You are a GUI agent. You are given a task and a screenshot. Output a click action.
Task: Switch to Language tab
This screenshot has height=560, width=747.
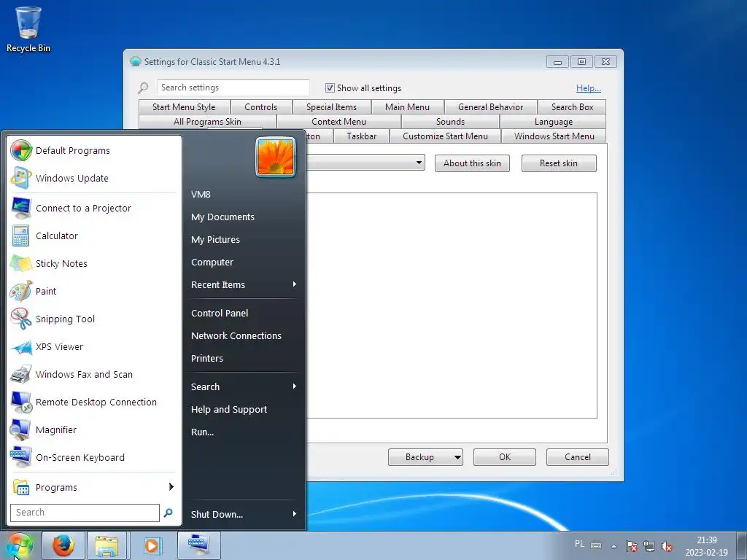[x=554, y=122]
